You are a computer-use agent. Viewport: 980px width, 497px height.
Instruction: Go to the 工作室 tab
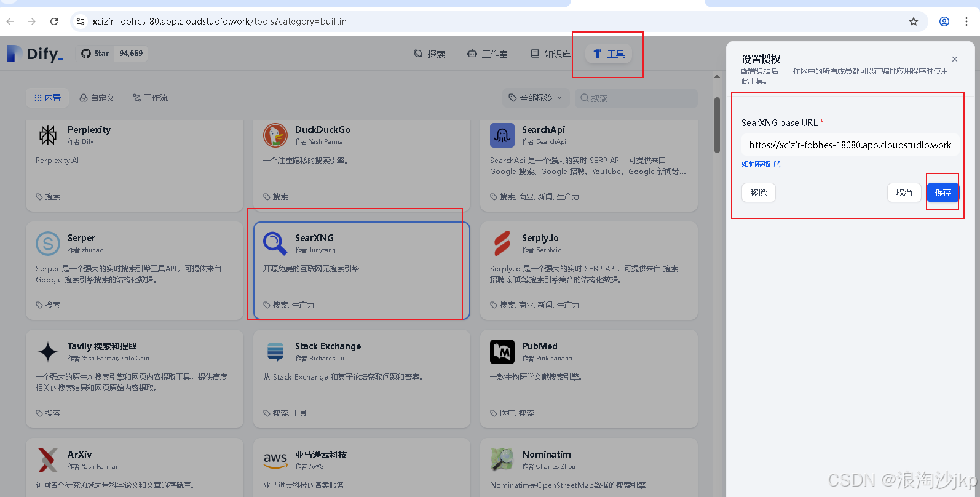coord(488,54)
